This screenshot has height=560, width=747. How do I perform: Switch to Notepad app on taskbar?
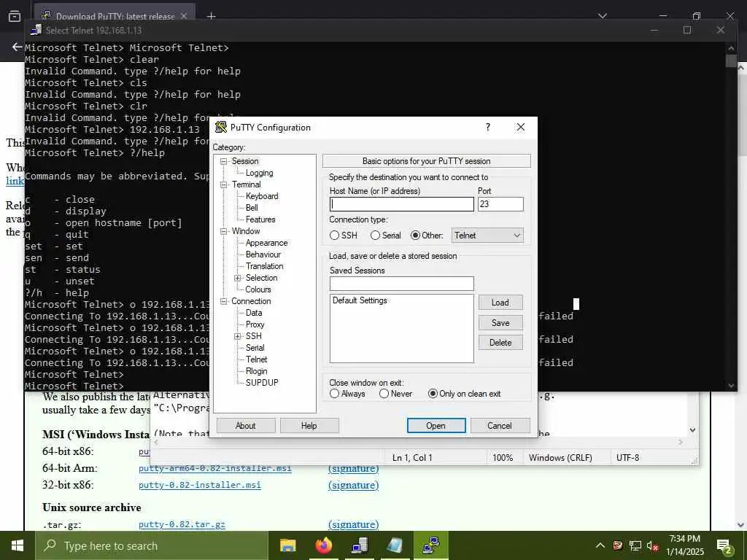(x=395, y=545)
